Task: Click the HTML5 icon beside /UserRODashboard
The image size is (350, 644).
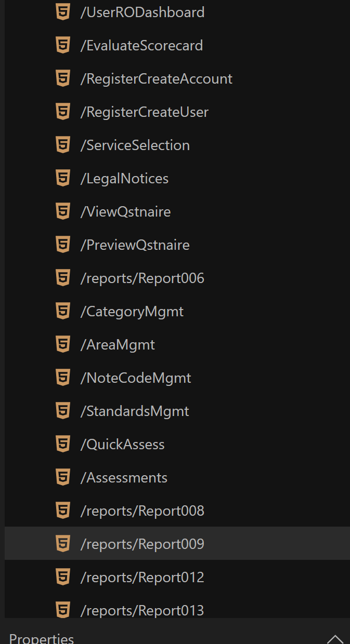Action: point(63,12)
